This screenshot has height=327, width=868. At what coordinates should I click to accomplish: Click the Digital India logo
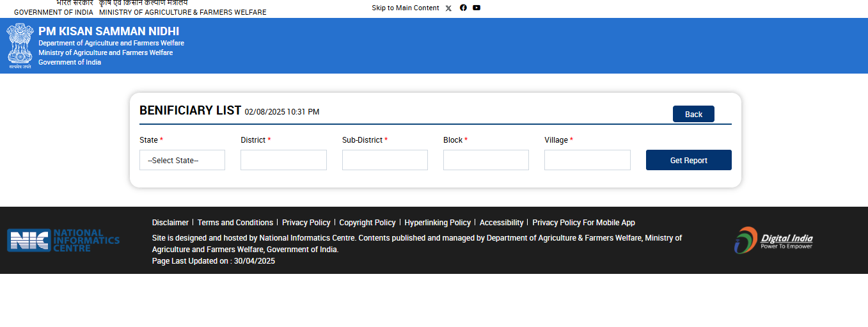[x=773, y=240]
